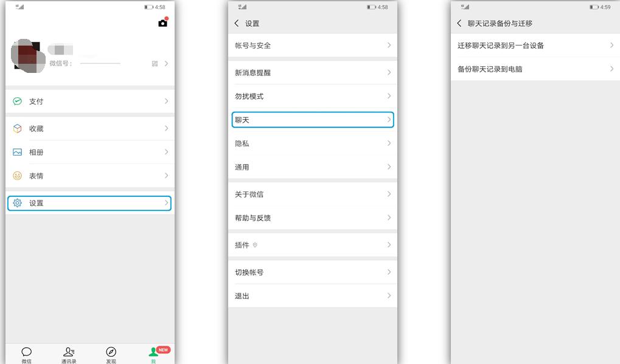Expand 迁移聊天记录到另一台设备 option
This screenshot has height=364, width=620.
(534, 45)
